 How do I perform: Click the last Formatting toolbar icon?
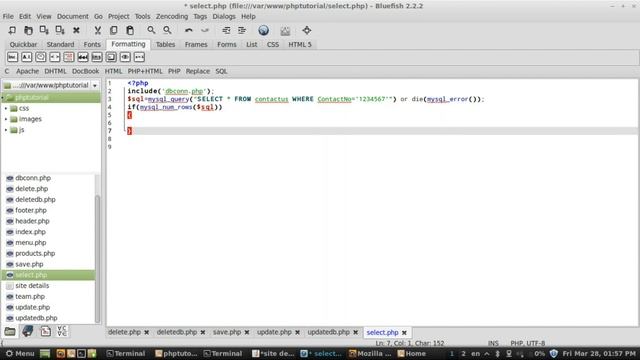(139, 57)
